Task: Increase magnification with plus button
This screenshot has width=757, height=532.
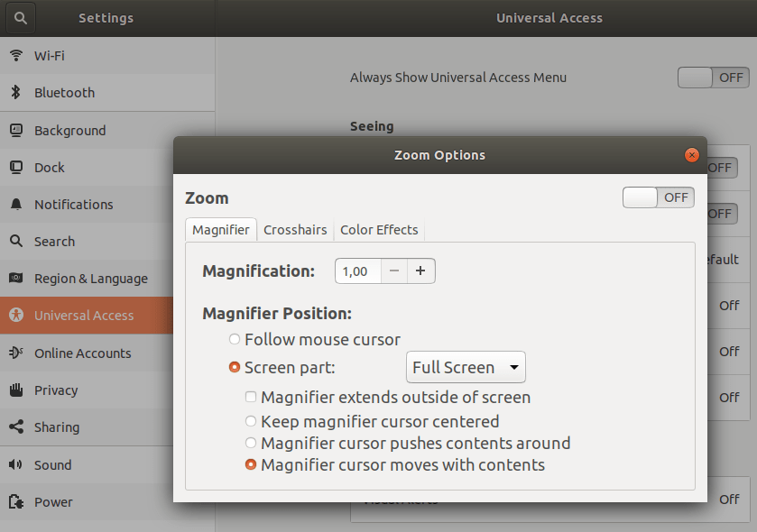Action: click(x=420, y=271)
